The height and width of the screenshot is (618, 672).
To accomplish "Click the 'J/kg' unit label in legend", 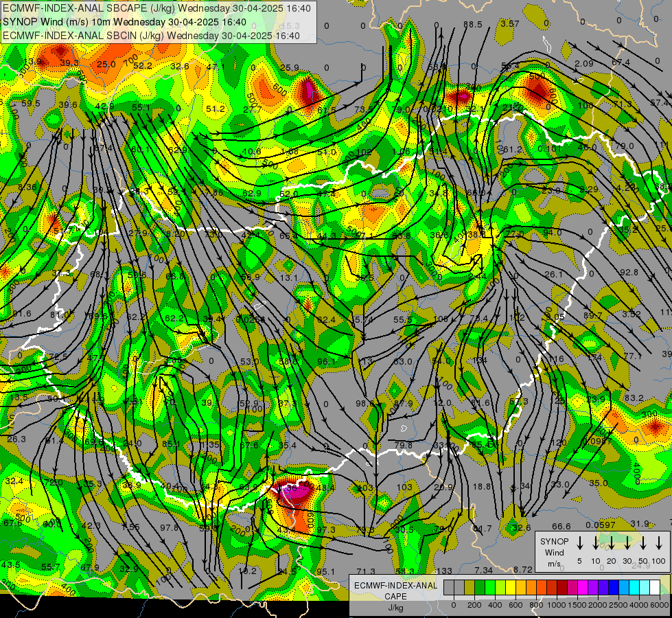I will (395, 608).
